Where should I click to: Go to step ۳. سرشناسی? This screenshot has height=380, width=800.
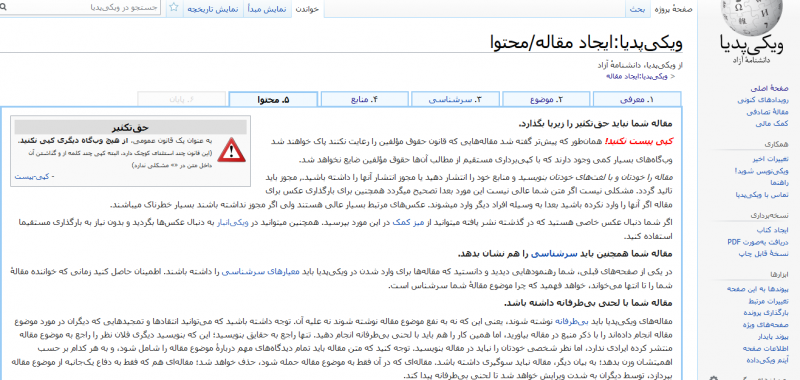pos(455,99)
